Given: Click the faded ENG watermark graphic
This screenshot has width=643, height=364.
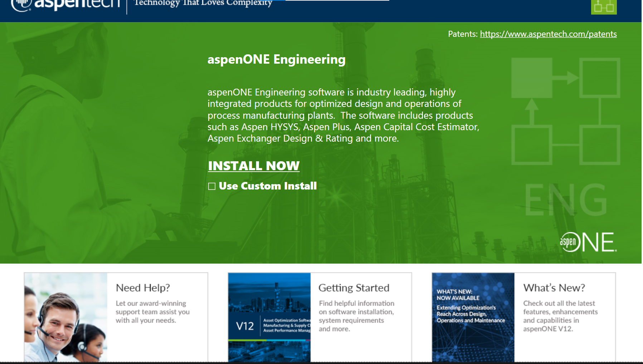Looking at the screenshot, I should [566, 200].
